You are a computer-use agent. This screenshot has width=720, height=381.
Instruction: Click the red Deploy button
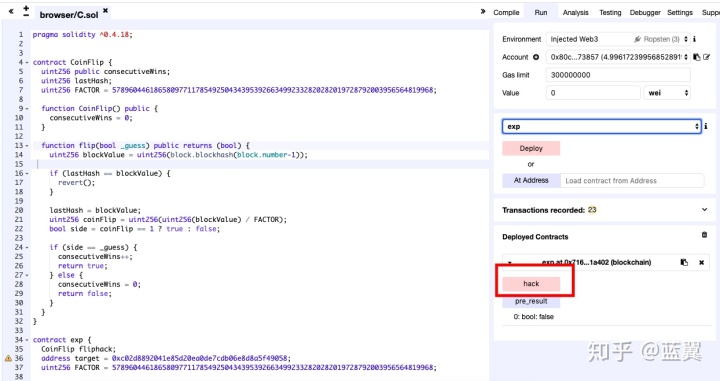click(531, 148)
